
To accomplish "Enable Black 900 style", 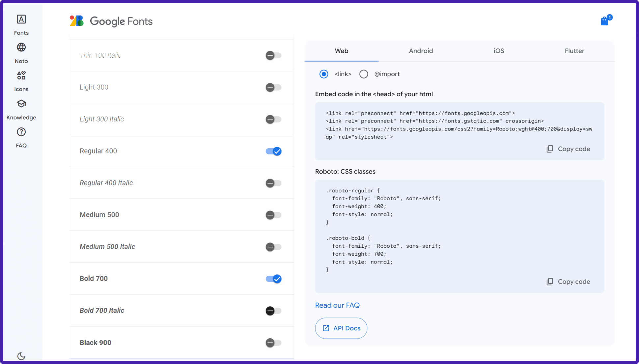I will tap(273, 343).
